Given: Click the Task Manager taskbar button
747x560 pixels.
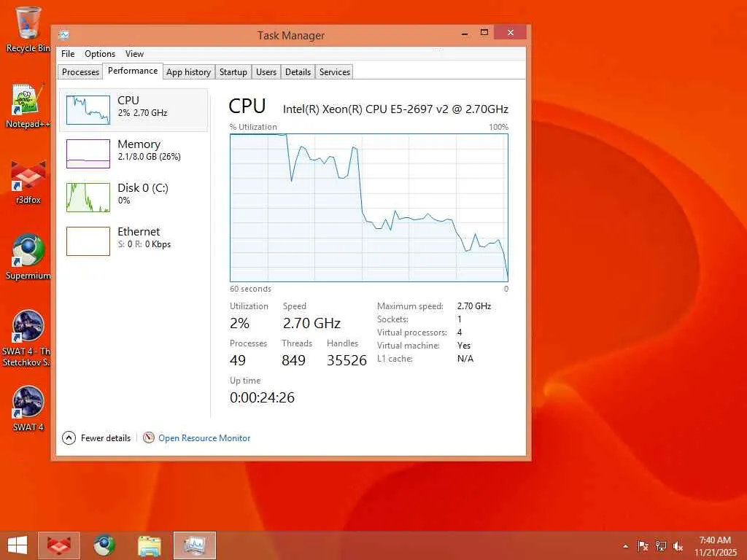Looking at the screenshot, I should point(194,545).
